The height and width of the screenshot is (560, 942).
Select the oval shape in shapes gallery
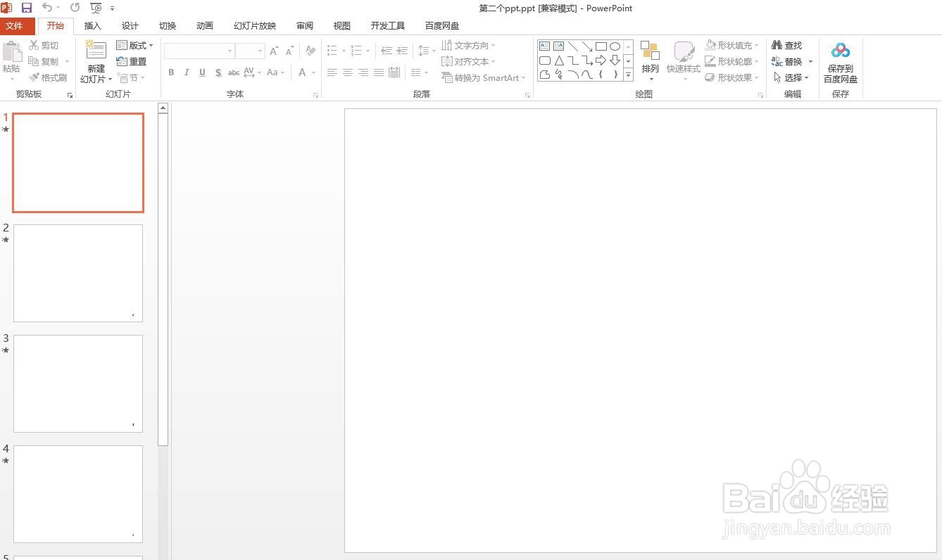[x=615, y=46]
